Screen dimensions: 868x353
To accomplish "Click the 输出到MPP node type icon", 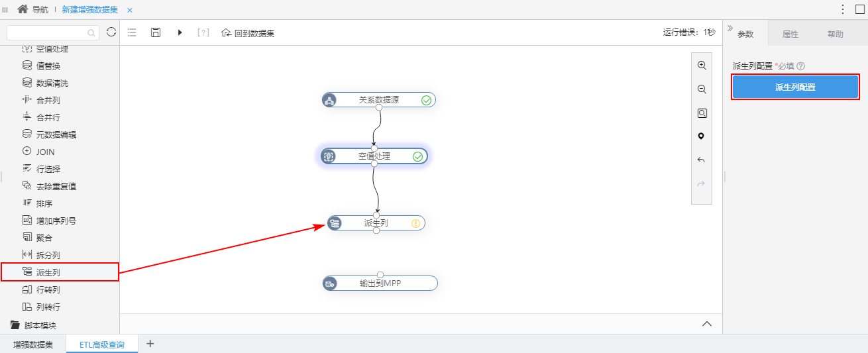I will coord(329,283).
